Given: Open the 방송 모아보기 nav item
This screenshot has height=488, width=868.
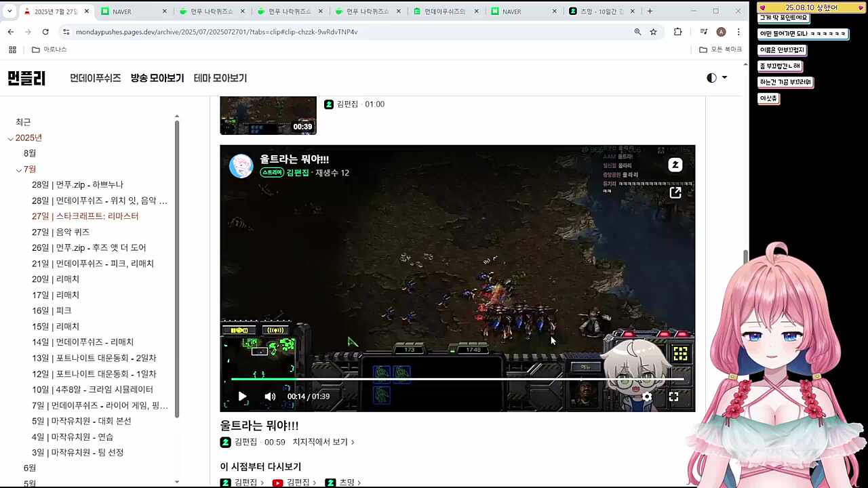Looking at the screenshot, I should pos(157,78).
